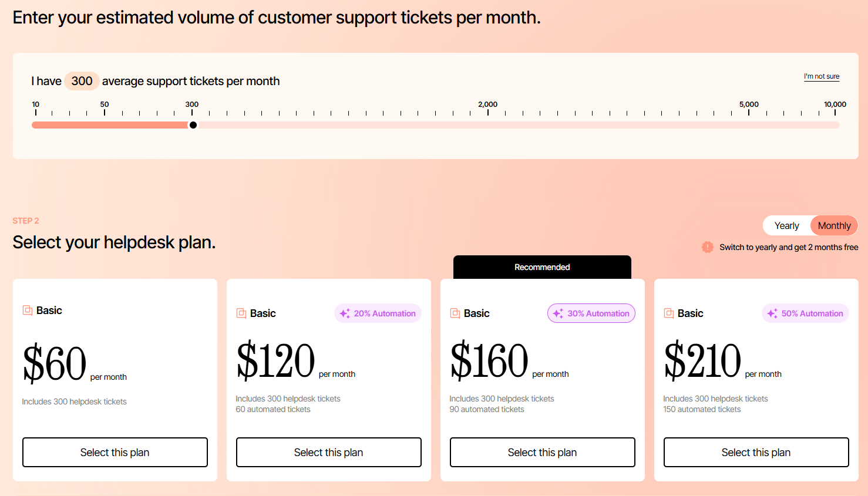Image resolution: width=868 pixels, height=496 pixels.
Task: Switch billing to Yearly
Action: pyautogui.click(x=786, y=225)
